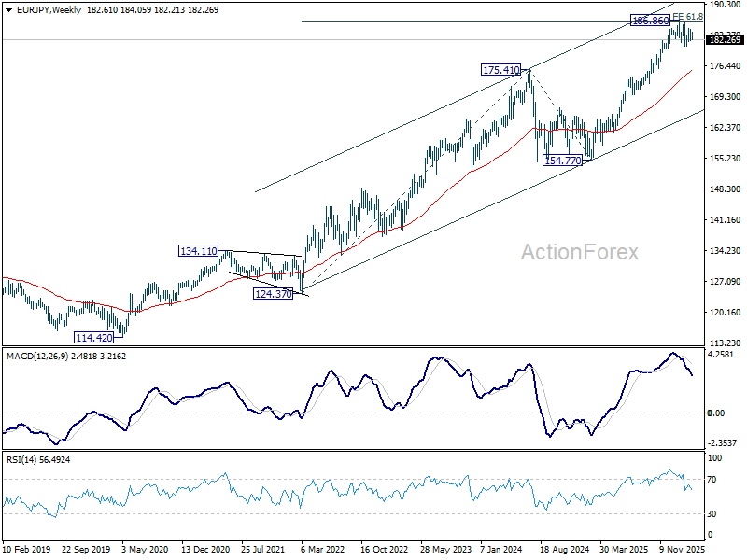Click the 3 May 2020 date label
This screenshot has width=747, height=560.
145,550
